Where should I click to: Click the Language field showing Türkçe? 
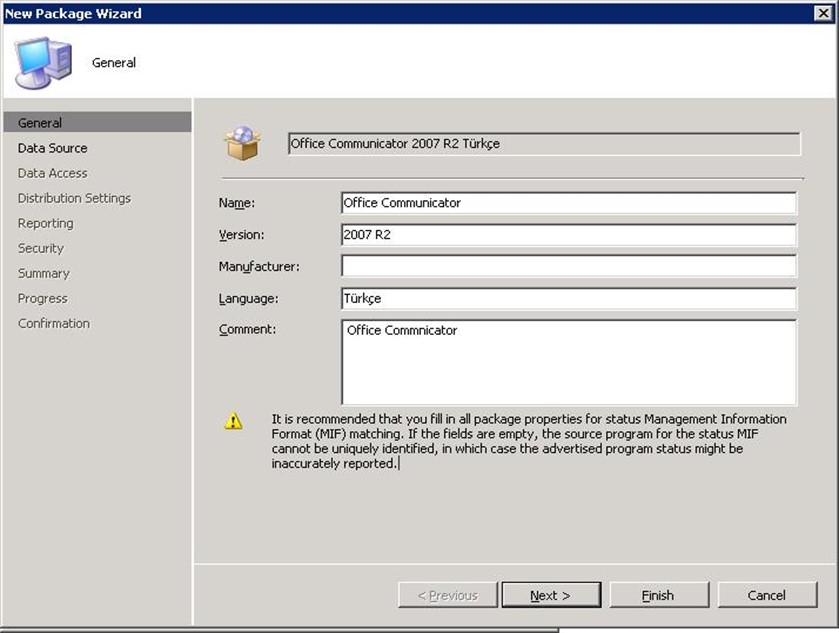[568, 299]
